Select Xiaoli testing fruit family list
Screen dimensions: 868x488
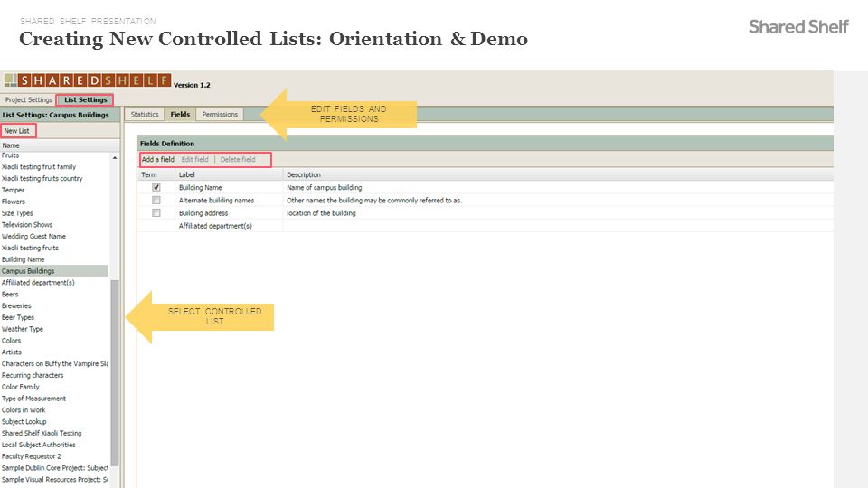[54, 166]
